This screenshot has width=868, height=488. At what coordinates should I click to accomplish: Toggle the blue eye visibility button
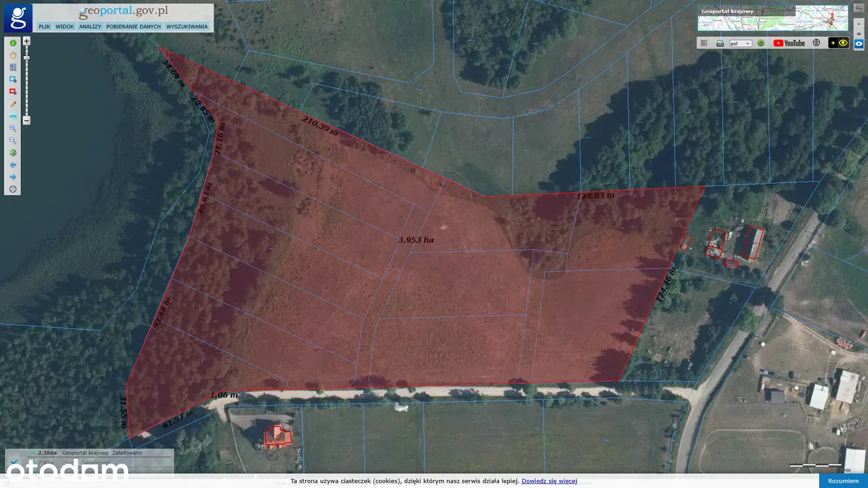pyautogui.click(x=859, y=44)
